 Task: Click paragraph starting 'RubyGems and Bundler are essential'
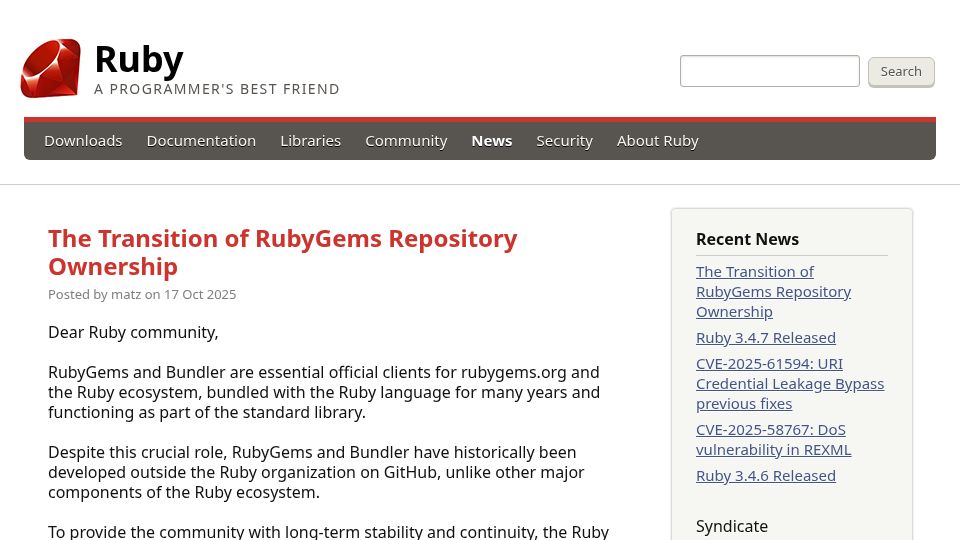click(324, 392)
